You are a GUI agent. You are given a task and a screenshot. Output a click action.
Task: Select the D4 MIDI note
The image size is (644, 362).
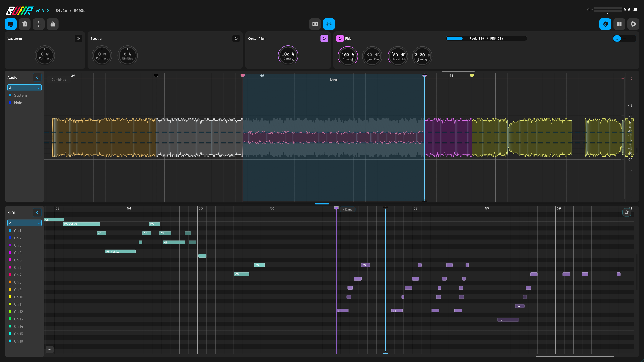[508, 320]
